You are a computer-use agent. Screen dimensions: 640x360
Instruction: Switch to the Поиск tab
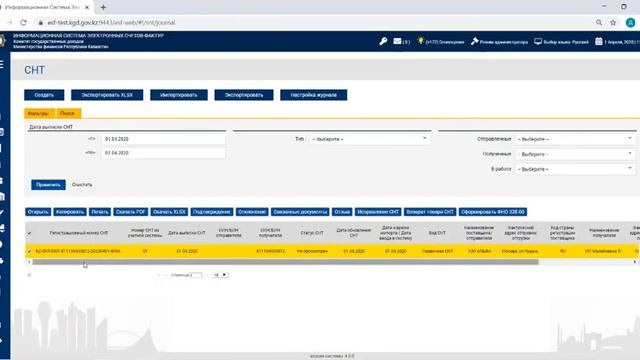68,113
